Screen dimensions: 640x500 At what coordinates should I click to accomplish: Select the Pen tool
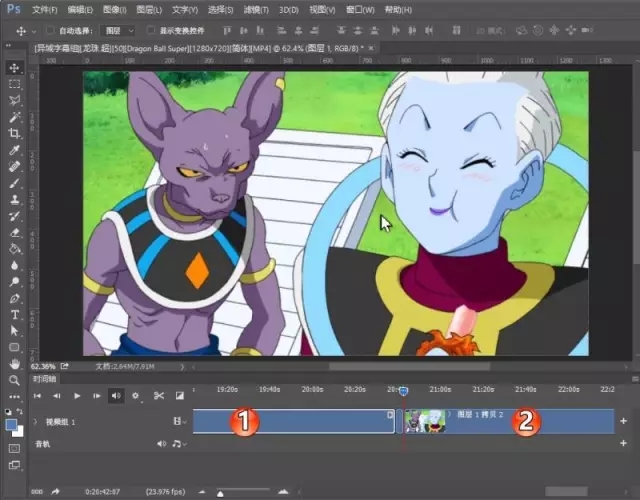coord(14,298)
